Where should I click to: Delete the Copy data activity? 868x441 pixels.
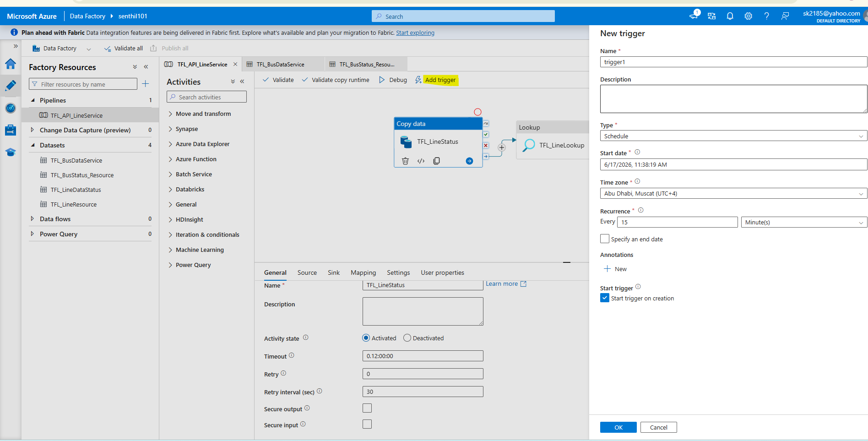(x=405, y=161)
